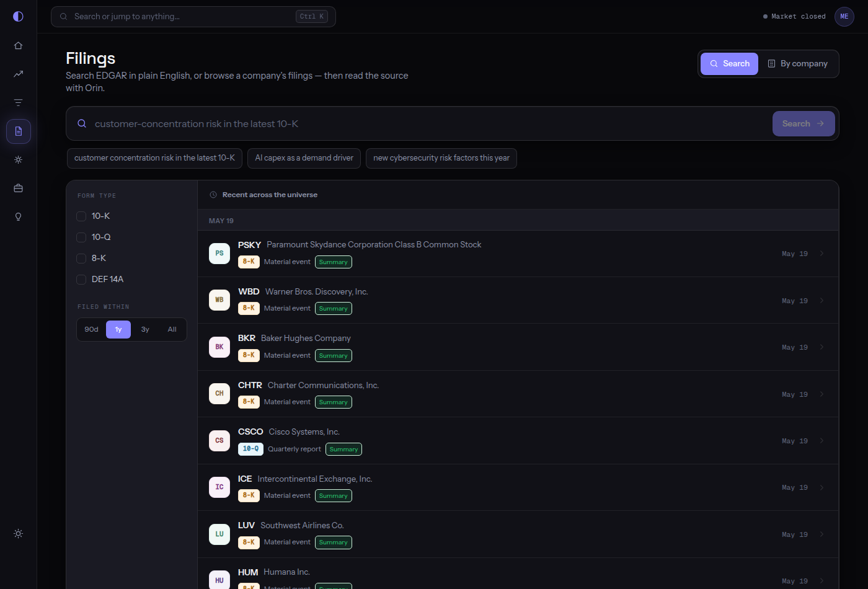Open Summary for CSCO 10-Q filing
The width and height of the screenshot is (868, 589).
click(x=343, y=449)
